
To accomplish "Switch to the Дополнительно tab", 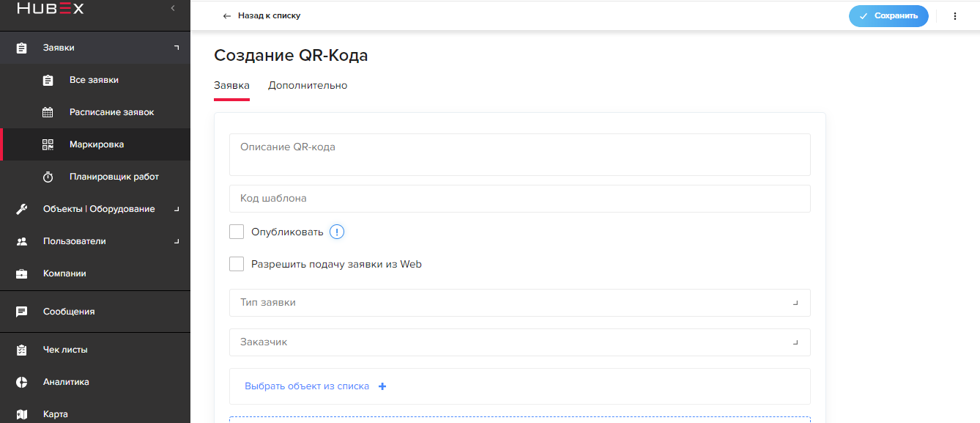I will click(x=308, y=86).
